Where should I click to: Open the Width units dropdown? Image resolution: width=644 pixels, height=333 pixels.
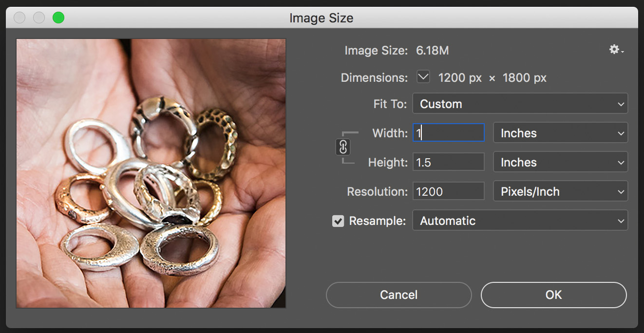pos(560,133)
